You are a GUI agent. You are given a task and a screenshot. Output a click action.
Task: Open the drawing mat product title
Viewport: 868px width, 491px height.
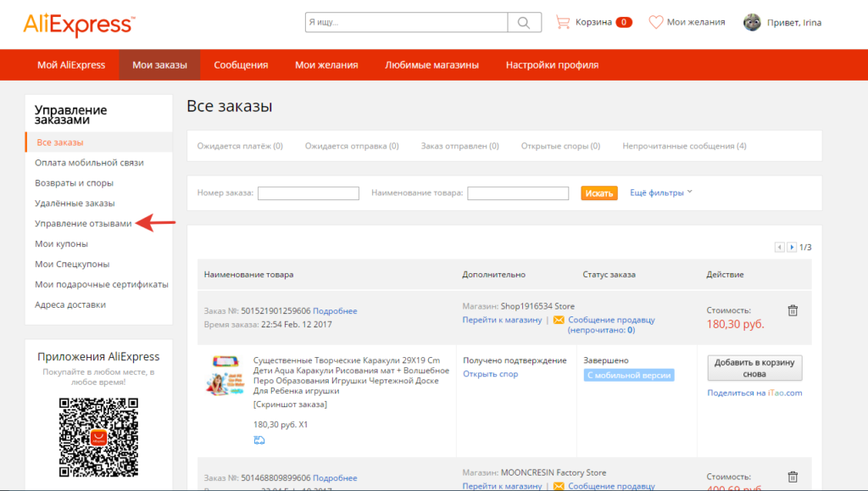coord(351,376)
